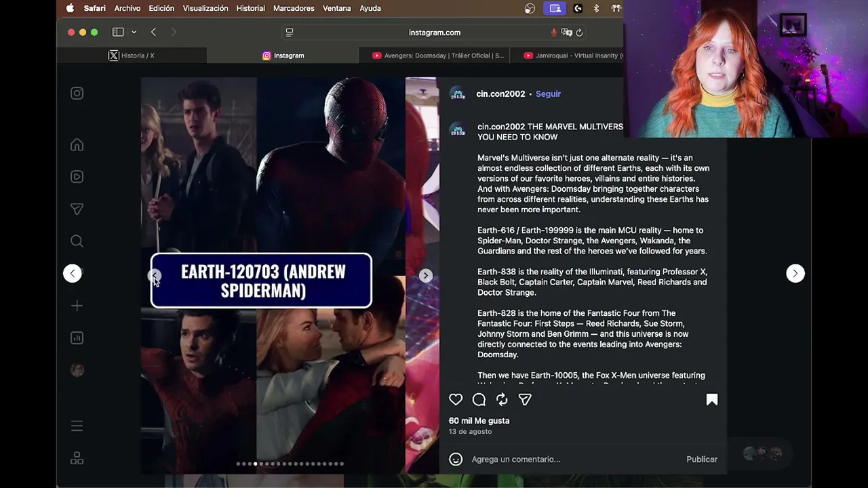Share the post via paper plane icon

point(525,400)
